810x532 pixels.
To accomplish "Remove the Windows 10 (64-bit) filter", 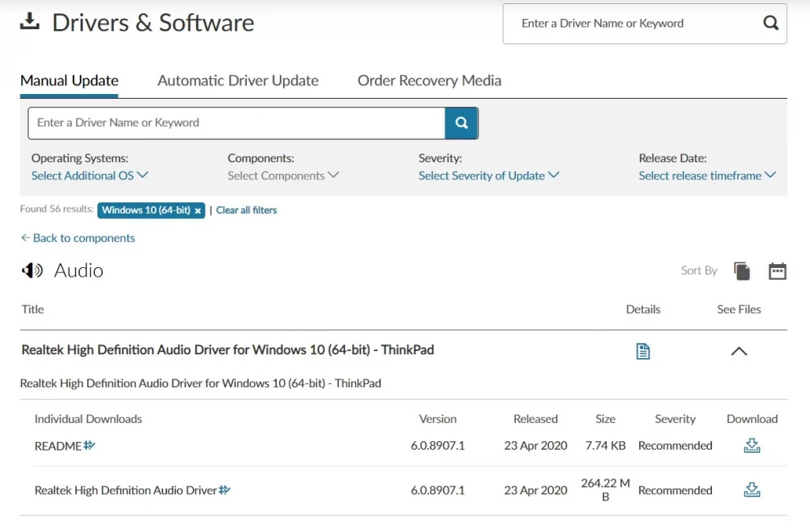I will click(x=198, y=210).
